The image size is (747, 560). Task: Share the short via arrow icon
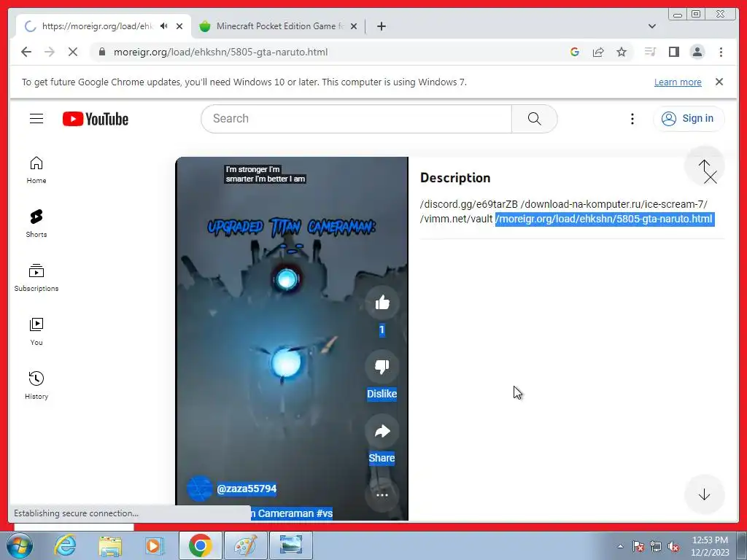tap(382, 431)
